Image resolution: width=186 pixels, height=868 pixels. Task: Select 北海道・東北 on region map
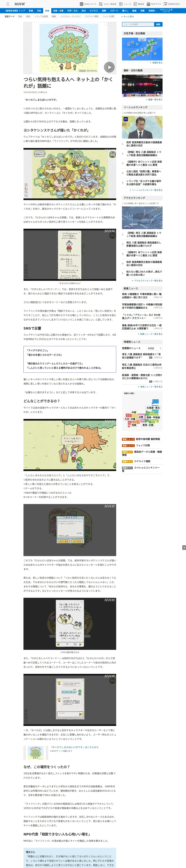click(153, 408)
